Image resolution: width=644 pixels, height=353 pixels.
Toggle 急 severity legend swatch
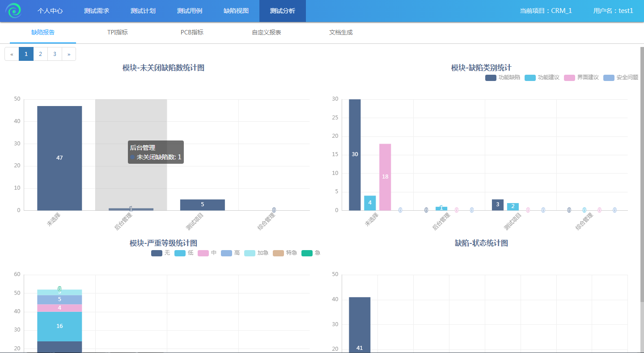307,253
